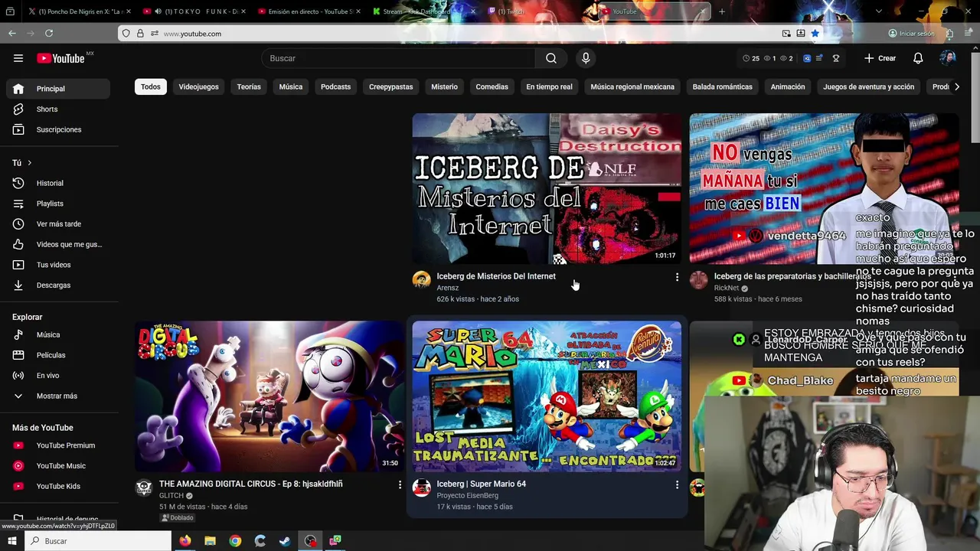Open the YouTube hamburger guide menu
Viewport: 980px width, 551px height.
coord(18,58)
